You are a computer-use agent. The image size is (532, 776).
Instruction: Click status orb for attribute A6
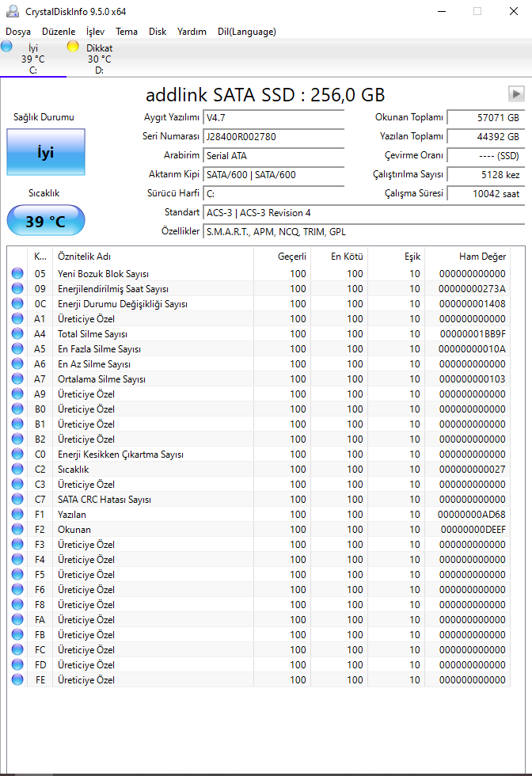click(17, 363)
